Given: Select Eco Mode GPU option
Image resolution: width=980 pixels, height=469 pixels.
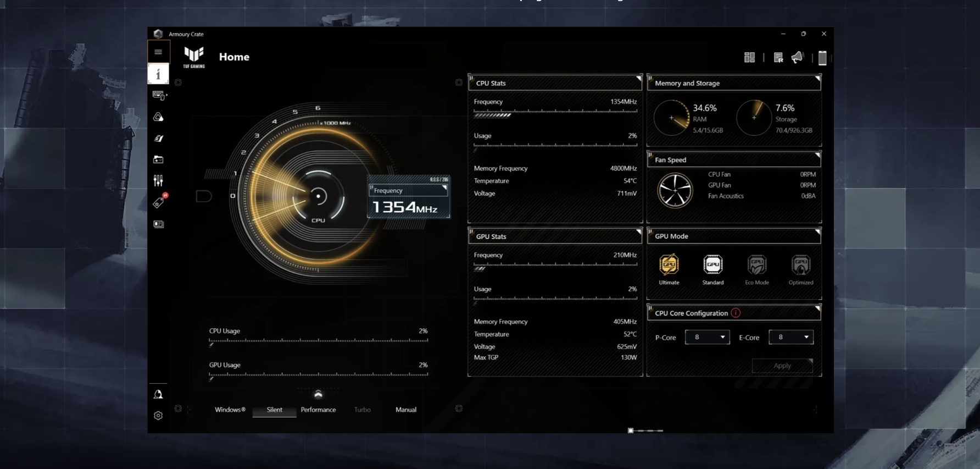Looking at the screenshot, I should pos(756,269).
